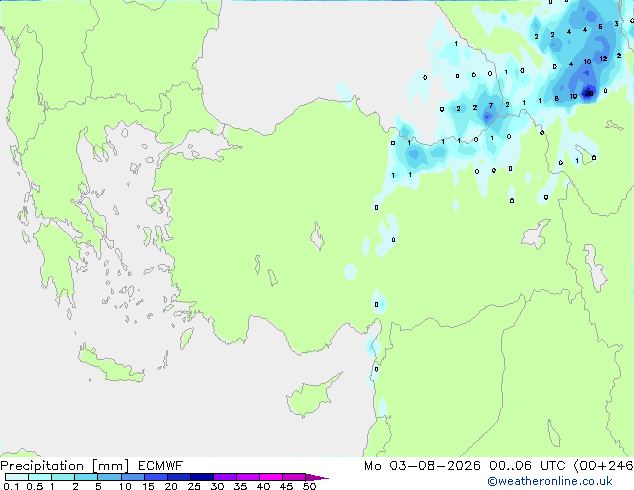Select the 2–5 mm legend color swatch

point(86,477)
